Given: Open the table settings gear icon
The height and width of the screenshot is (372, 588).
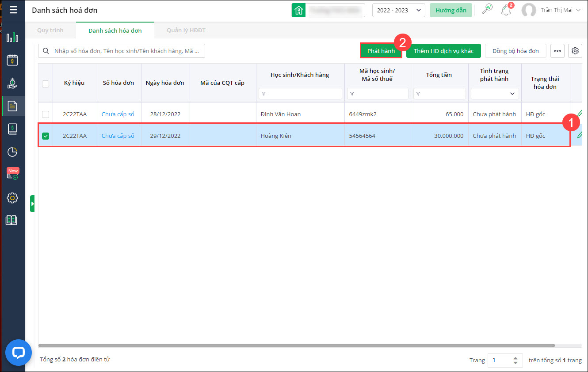Looking at the screenshot, I should point(575,51).
